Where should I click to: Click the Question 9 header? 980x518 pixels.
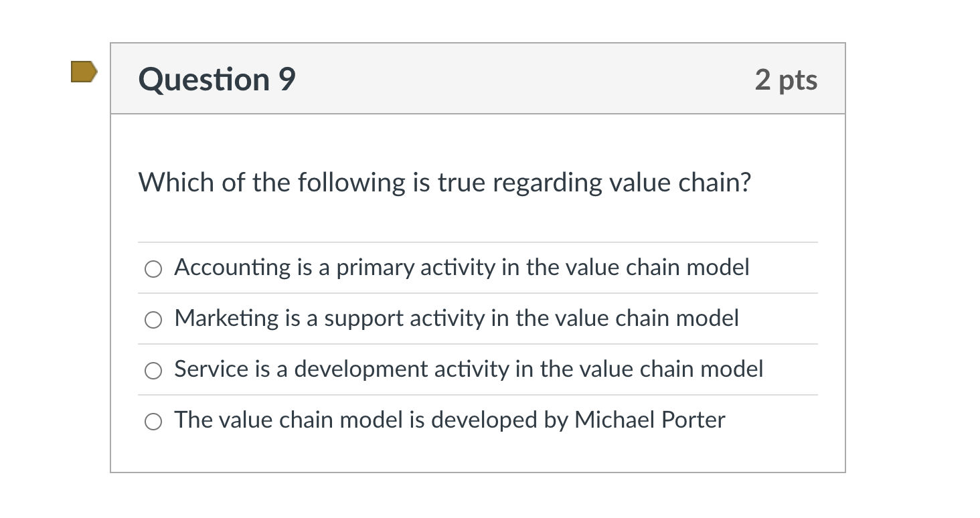click(216, 79)
